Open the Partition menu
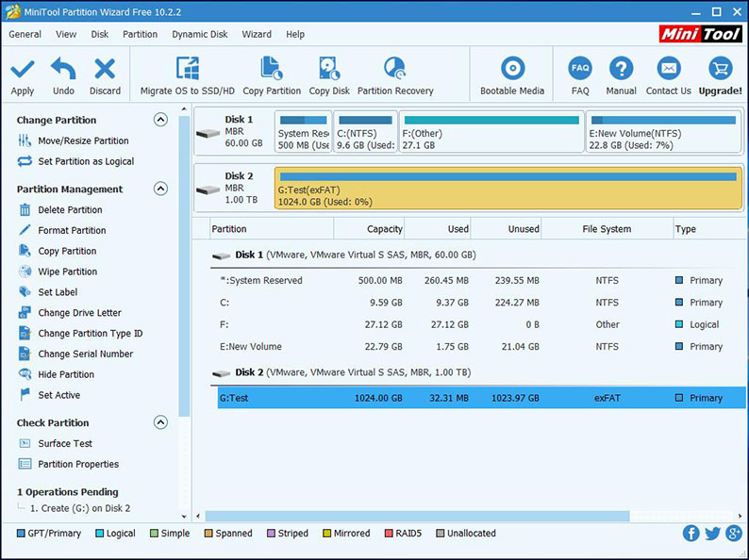The width and height of the screenshot is (749, 560). tap(140, 34)
